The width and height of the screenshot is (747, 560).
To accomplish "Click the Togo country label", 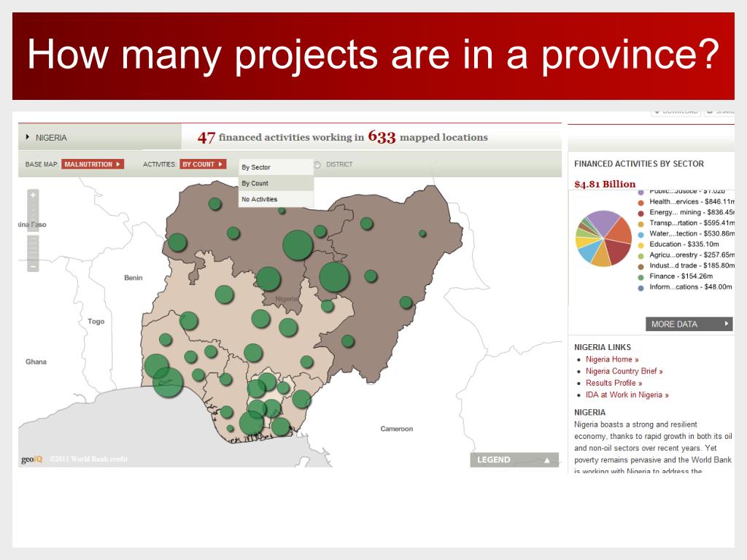I will [96, 322].
